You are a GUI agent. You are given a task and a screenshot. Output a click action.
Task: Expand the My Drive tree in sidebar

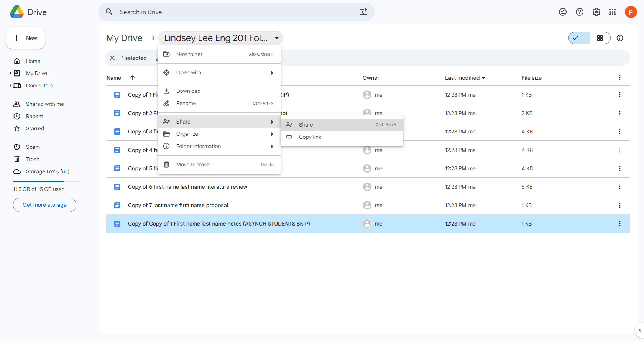click(11, 73)
